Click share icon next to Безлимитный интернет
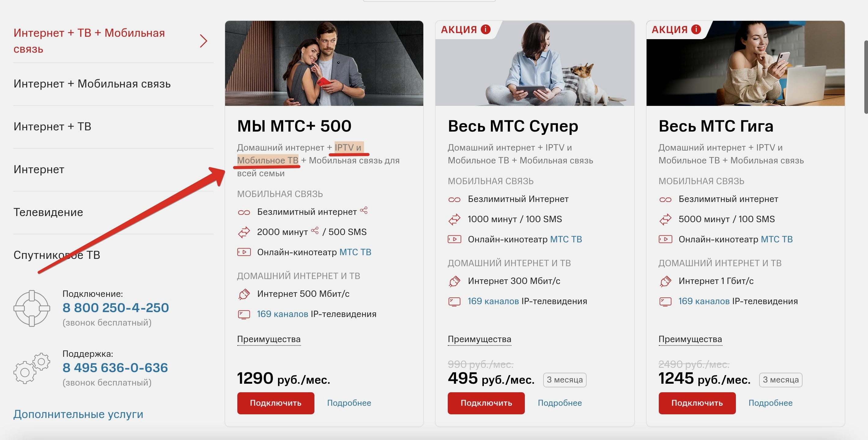The image size is (868, 440). [x=364, y=211]
